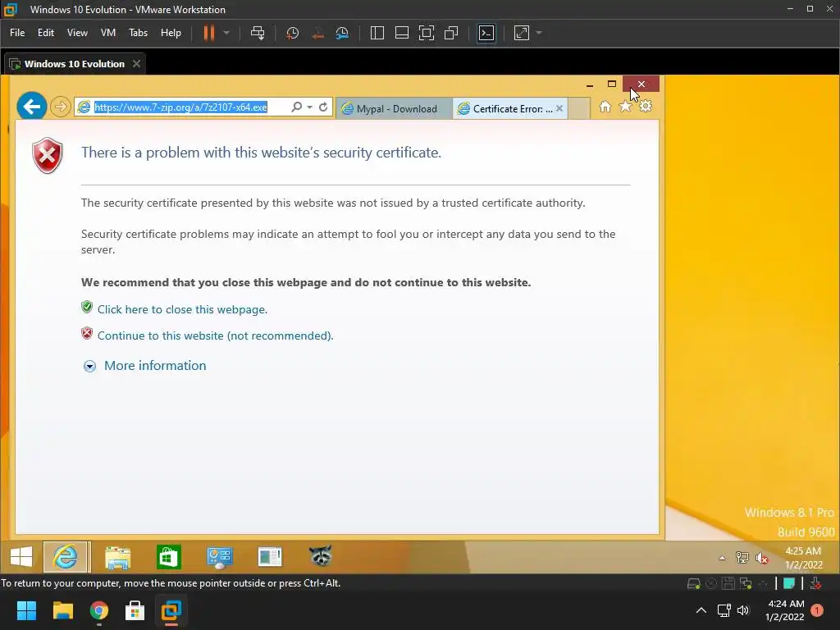Enter VMware full screen mode
The width and height of the screenshot is (840, 630).
[427, 33]
